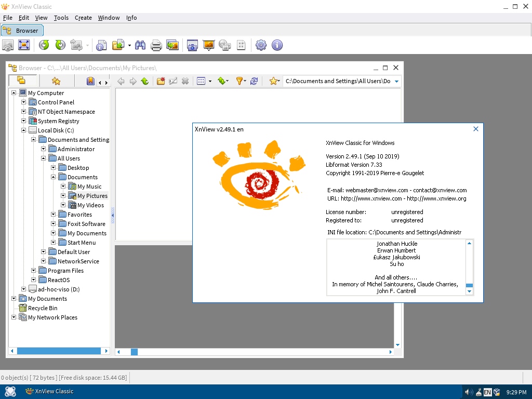Switch to the Favorites star panel tab
The width and height of the screenshot is (532, 399).
click(56, 81)
